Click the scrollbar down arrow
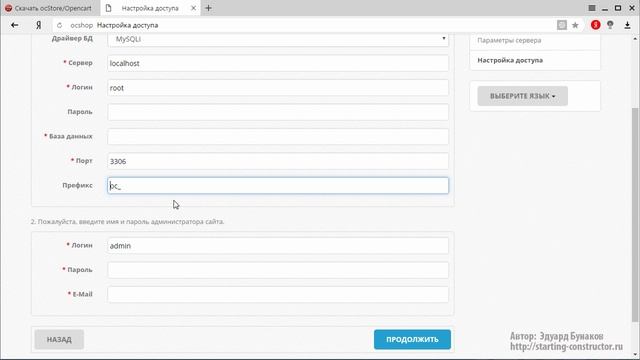640x360 pixels. click(635, 354)
